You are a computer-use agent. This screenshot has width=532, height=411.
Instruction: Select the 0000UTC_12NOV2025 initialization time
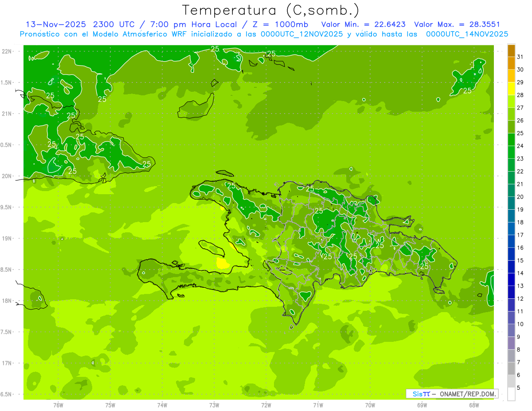click(301, 34)
